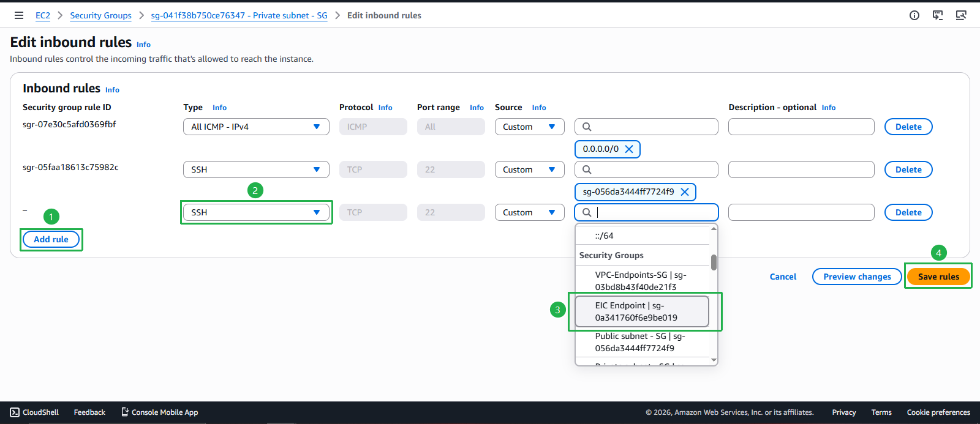This screenshot has width=980, height=424.
Task: Open sg-041f38b750ce76347 Private subnet breadcrumb
Action: 239,15
